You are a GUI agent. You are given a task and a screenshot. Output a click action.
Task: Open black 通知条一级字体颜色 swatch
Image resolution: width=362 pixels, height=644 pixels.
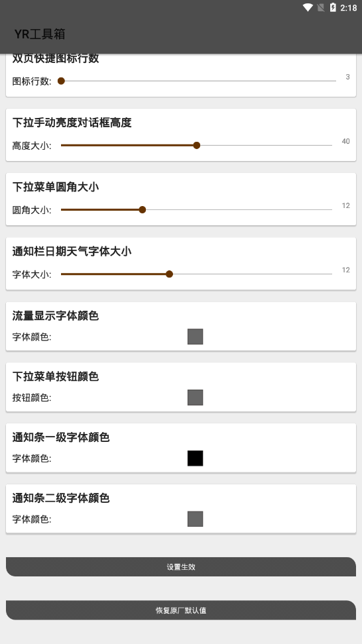[x=195, y=458]
